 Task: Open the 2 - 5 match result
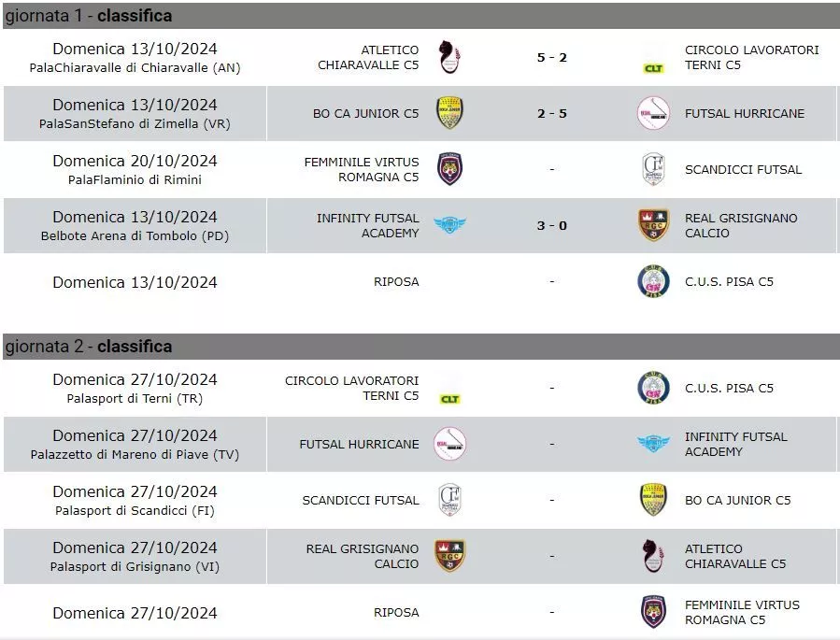(551, 113)
